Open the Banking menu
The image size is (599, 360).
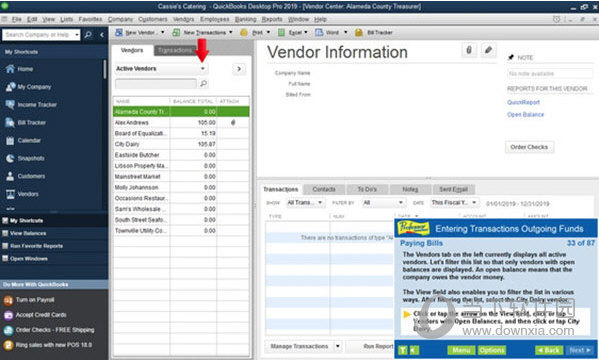tap(246, 19)
